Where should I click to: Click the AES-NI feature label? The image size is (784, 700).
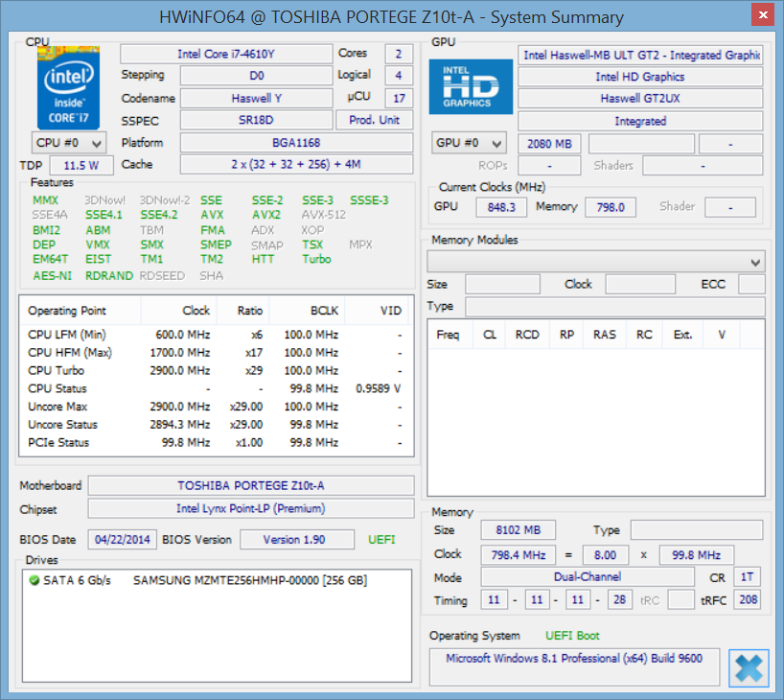53,276
